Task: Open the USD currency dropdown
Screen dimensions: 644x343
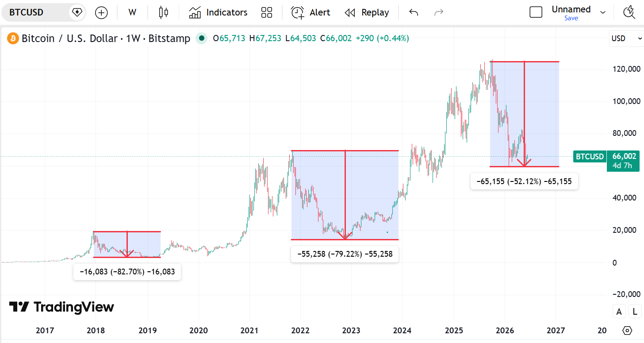Action: click(x=626, y=39)
